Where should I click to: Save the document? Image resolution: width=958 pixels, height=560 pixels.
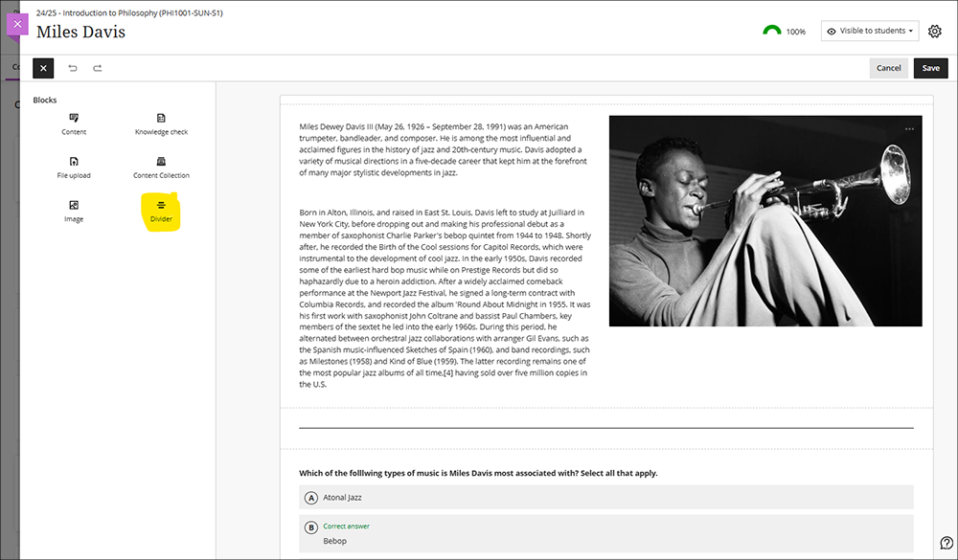tap(930, 68)
